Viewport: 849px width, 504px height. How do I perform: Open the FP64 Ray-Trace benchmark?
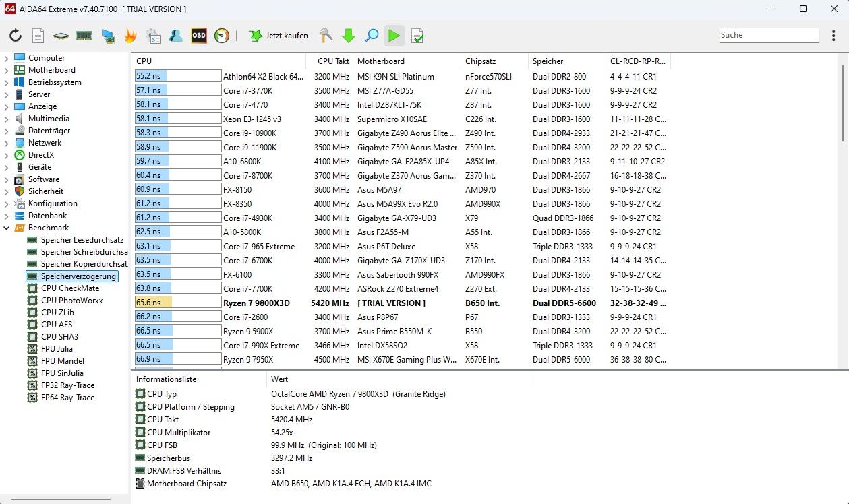click(67, 398)
